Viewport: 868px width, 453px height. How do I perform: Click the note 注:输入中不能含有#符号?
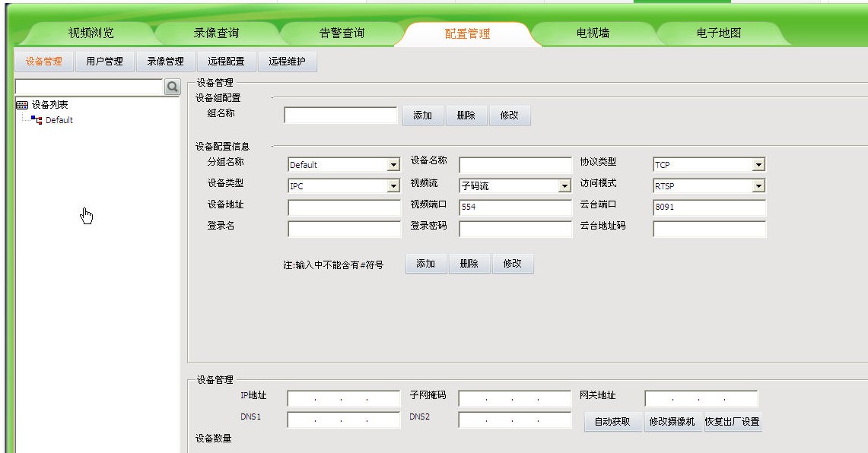[x=333, y=265]
